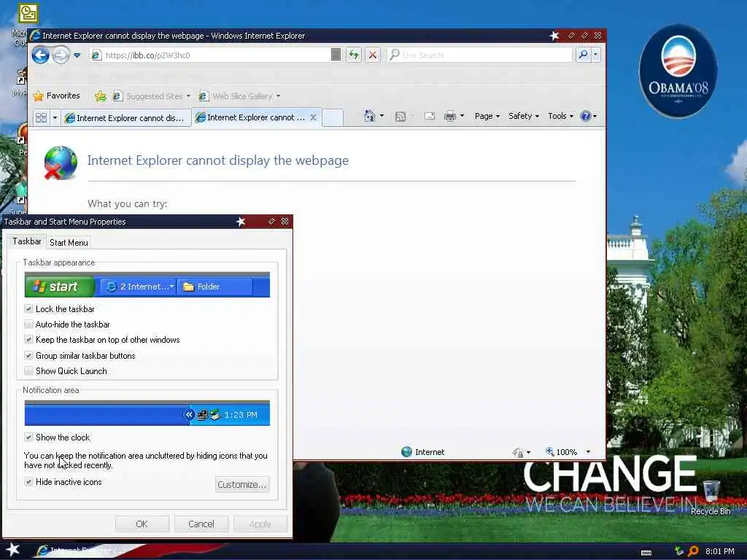Open Web Slice Gallery dropdown
Screen dimensions: 747x560
point(239,96)
